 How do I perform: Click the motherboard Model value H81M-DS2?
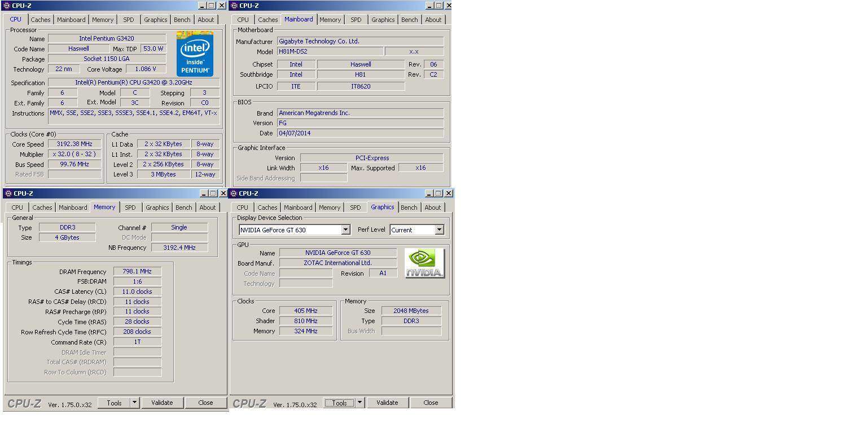[330, 51]
